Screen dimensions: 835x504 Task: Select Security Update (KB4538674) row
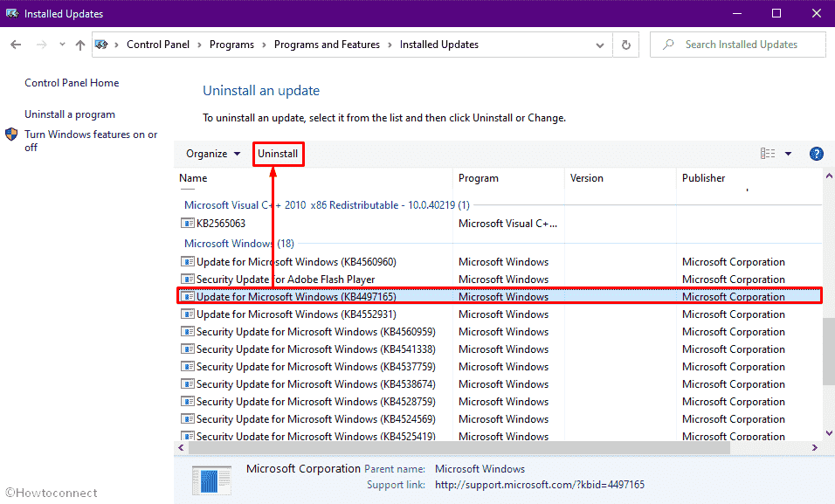click(498, 384)
